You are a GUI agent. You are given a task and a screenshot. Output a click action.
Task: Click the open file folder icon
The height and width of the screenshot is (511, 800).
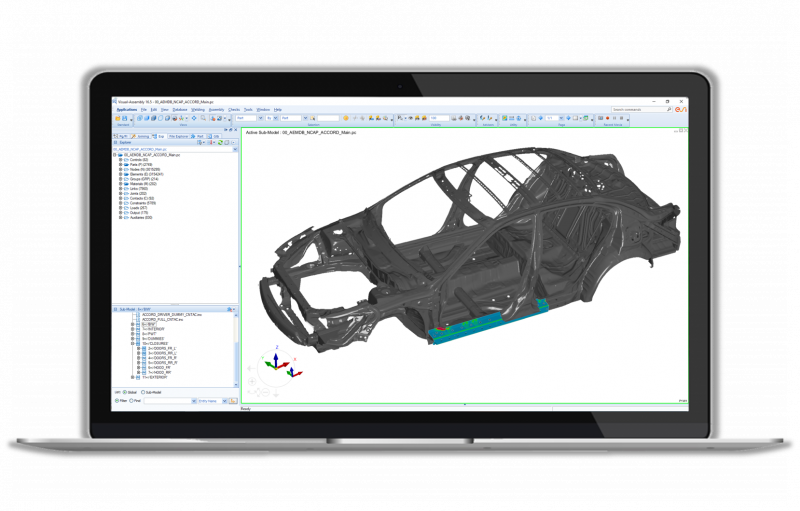pyautogui.click(x=118, y=118)
